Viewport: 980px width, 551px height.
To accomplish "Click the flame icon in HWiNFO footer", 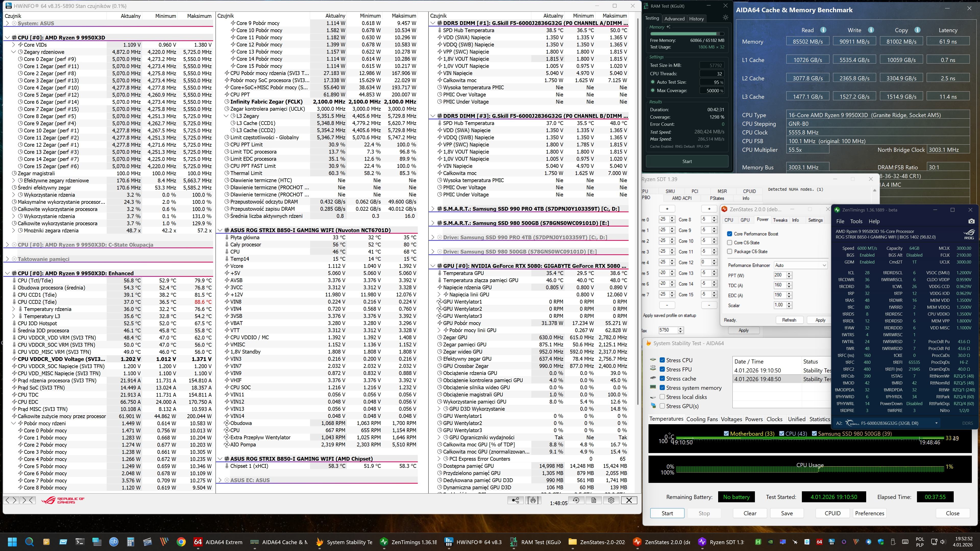I will 533,500.
